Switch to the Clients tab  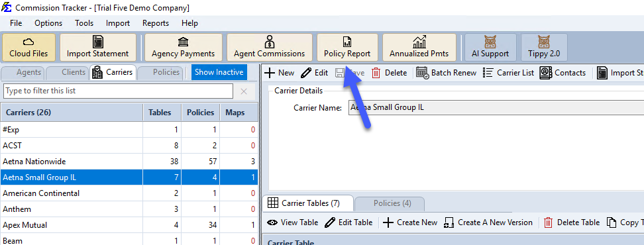point(68,73)
